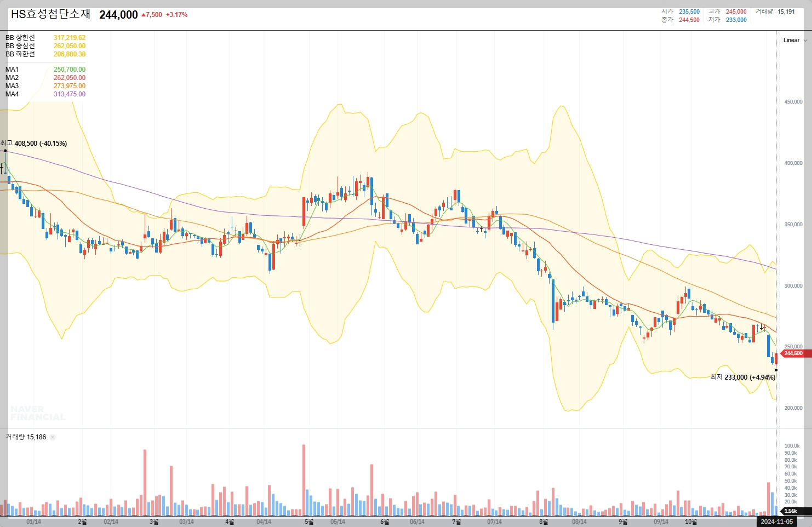
Task: Click the 종가 244,500 value in header
Action: point(689,20)
